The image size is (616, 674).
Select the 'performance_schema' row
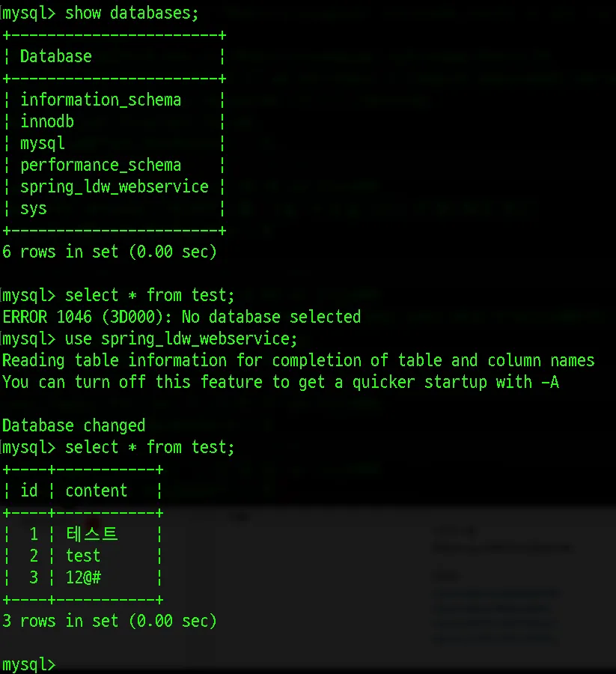tap(100, 165)
